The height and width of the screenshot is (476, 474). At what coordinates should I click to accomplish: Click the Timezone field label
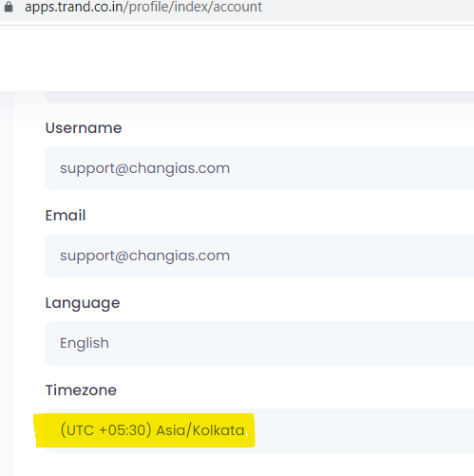(x=81, y=390)
